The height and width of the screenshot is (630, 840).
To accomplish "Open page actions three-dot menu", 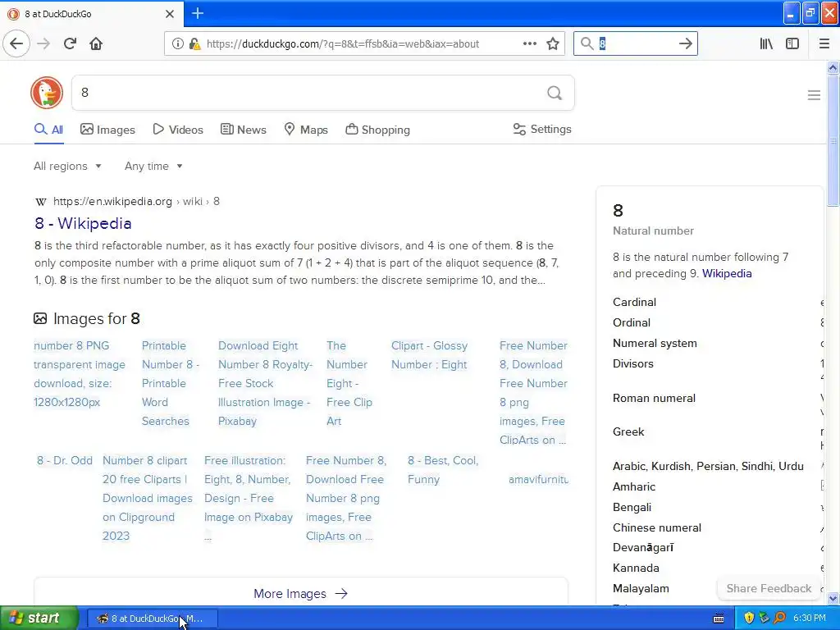I will [529, 44].
